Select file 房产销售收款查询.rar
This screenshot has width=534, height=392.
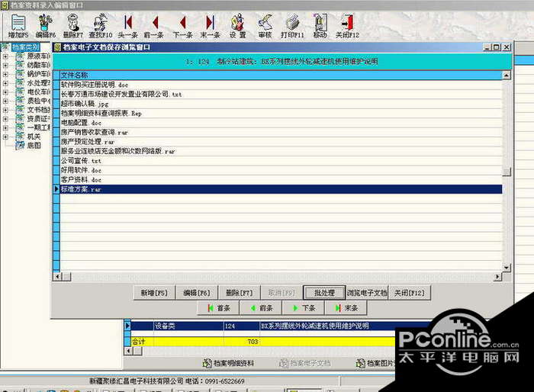[281, 132]
